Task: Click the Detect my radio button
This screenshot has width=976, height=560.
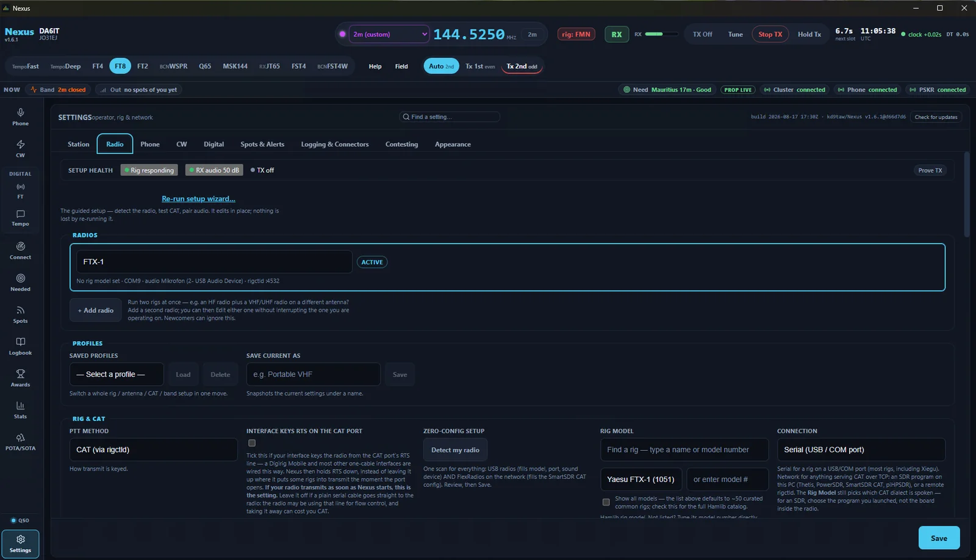Action: pyautogui.click(x=455, y=450)
